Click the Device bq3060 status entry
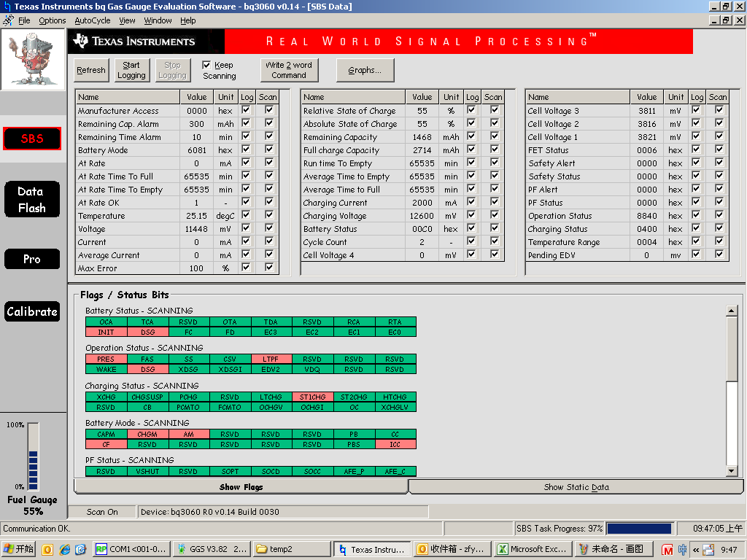This screenshot has width=747, height=560. click(282, 512)
